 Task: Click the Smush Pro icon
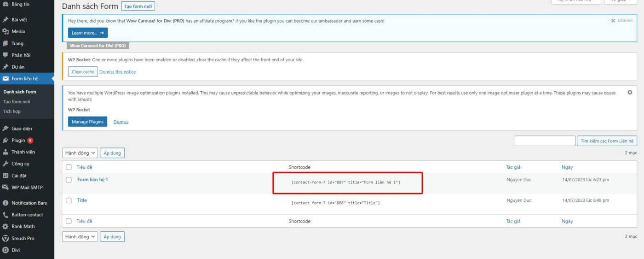[6, 238]
